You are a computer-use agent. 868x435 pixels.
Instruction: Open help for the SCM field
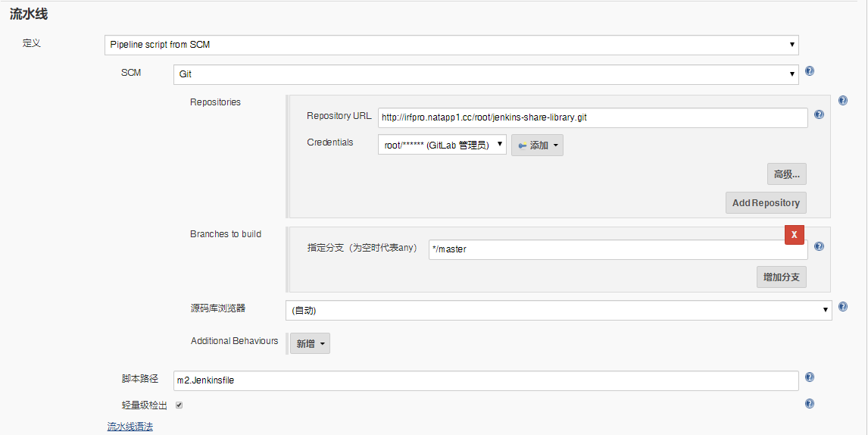pos(810,71)
